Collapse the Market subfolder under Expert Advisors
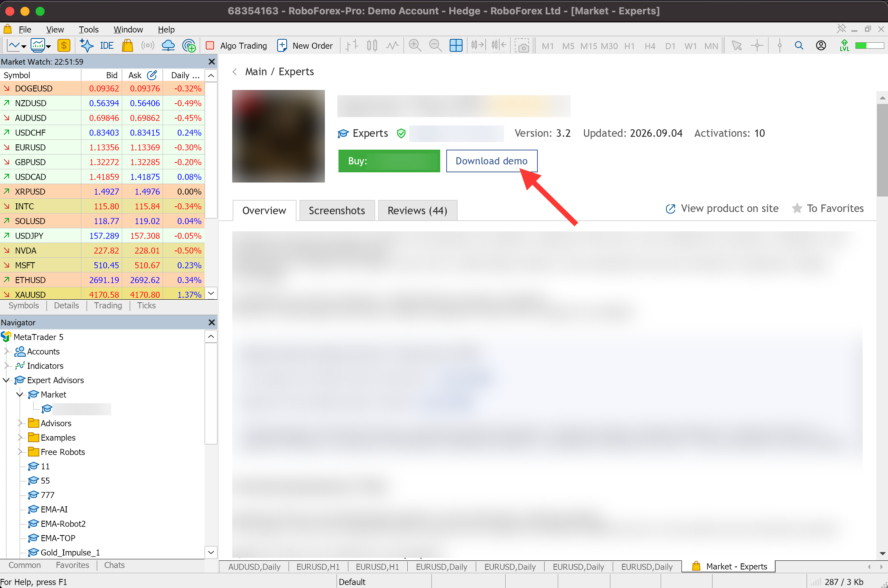 point(20,395)
